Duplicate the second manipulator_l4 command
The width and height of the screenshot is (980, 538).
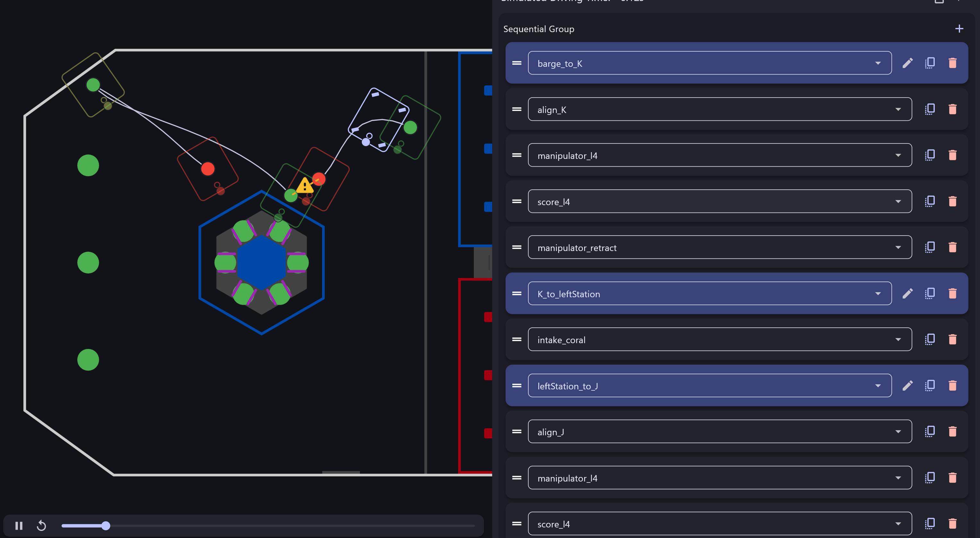click(x=930, y=477)
